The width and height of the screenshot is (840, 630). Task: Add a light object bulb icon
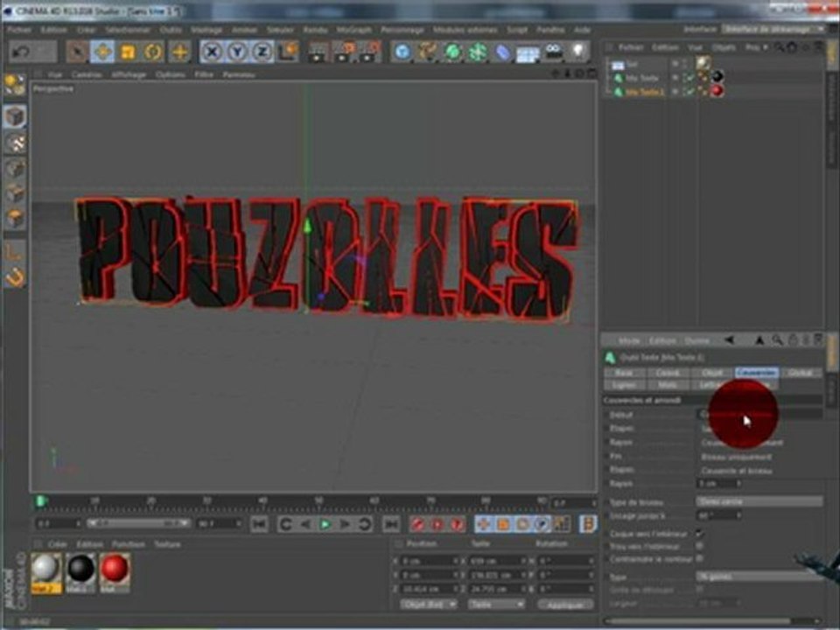578,52
